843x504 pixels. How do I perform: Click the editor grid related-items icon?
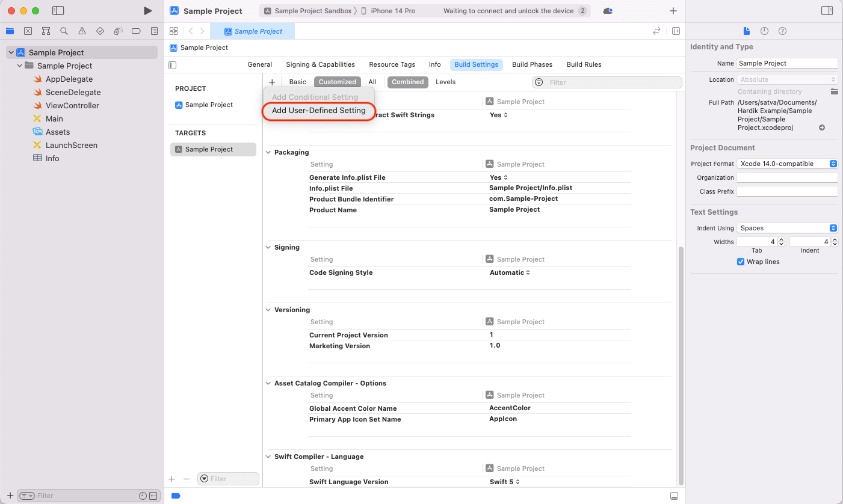(173, 31)
